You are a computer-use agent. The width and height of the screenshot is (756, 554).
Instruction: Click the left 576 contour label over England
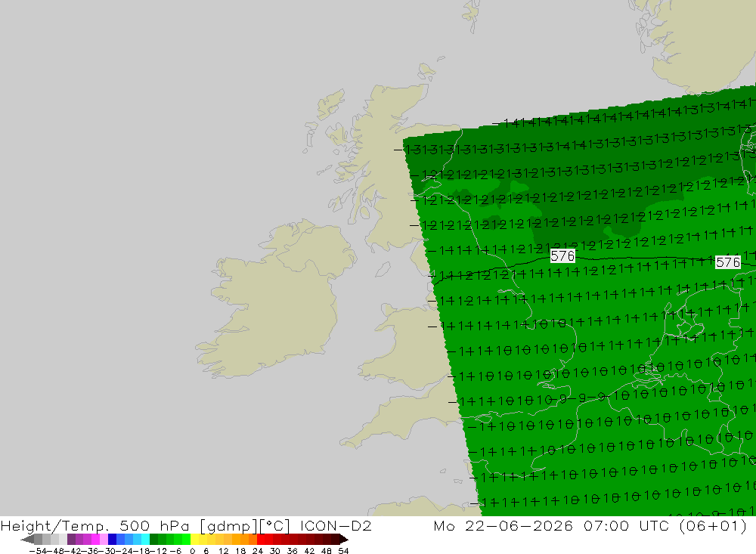[562, 255]
